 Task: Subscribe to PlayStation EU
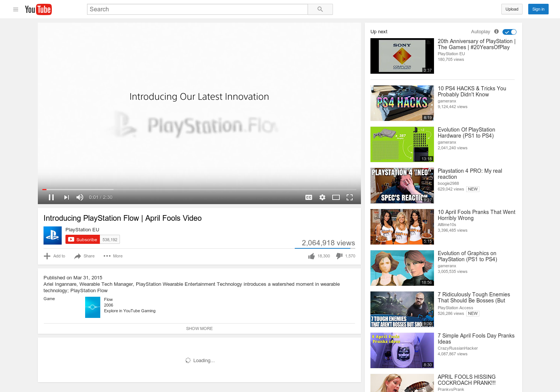point(83,240)
